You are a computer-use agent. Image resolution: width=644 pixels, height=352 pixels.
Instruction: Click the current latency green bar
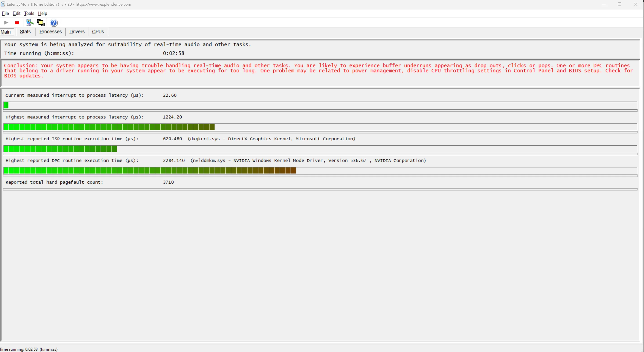pos(6,105)
